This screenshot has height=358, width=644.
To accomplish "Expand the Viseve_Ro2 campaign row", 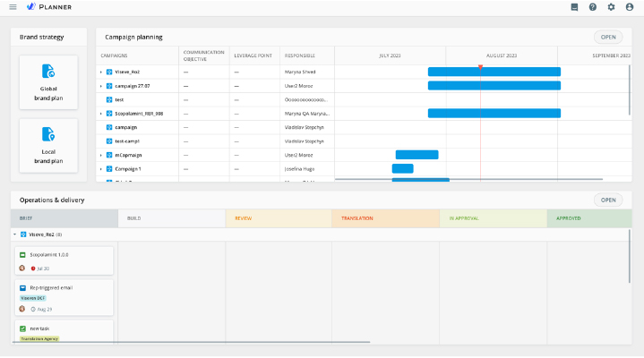I will (x=101, y=72).
